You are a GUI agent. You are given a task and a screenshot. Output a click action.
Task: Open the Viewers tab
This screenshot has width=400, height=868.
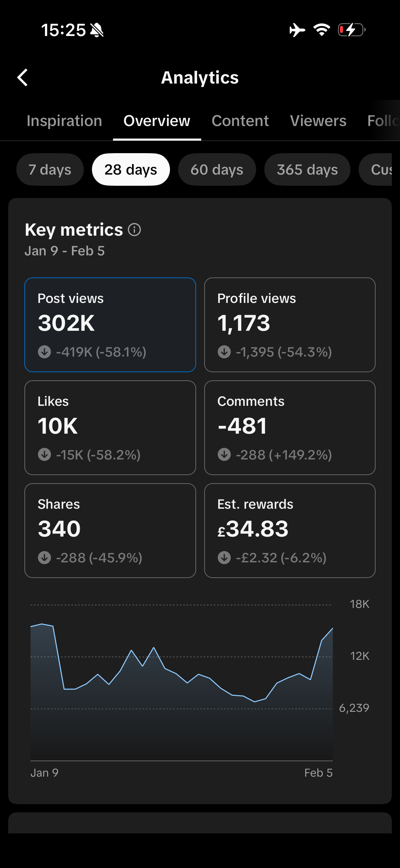318,121
